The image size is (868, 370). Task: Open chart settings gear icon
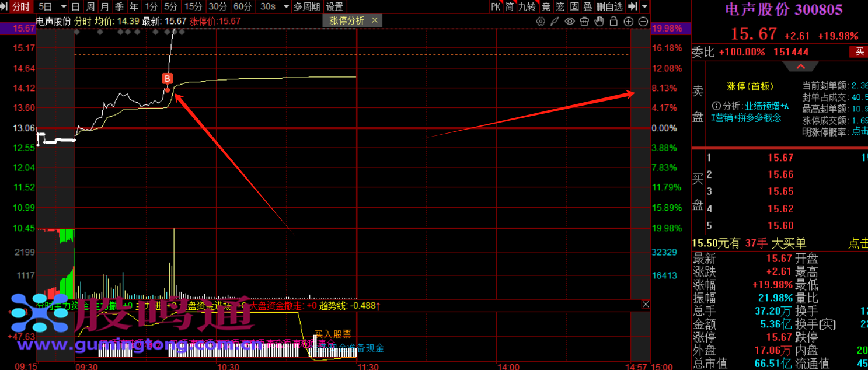tap(541, 22)
